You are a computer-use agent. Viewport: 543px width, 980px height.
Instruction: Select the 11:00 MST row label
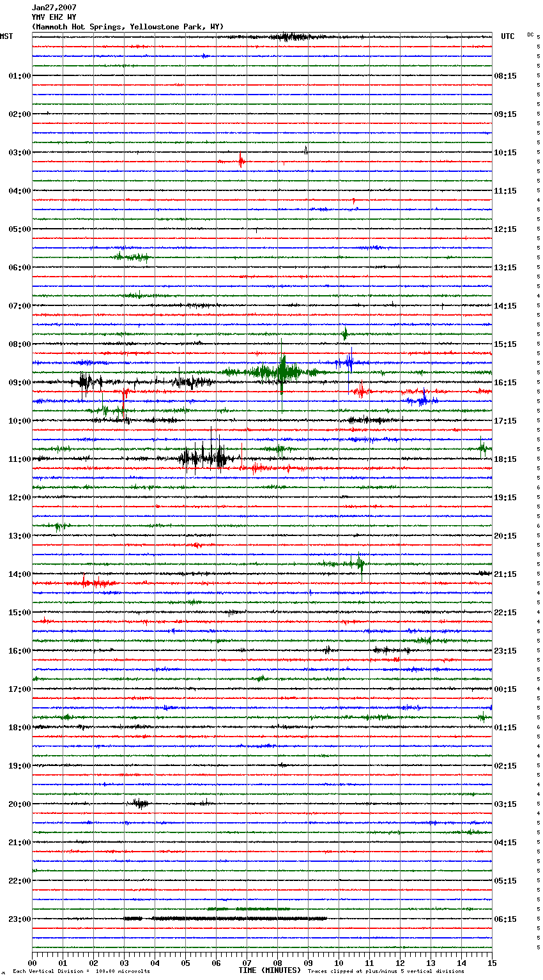20,459
